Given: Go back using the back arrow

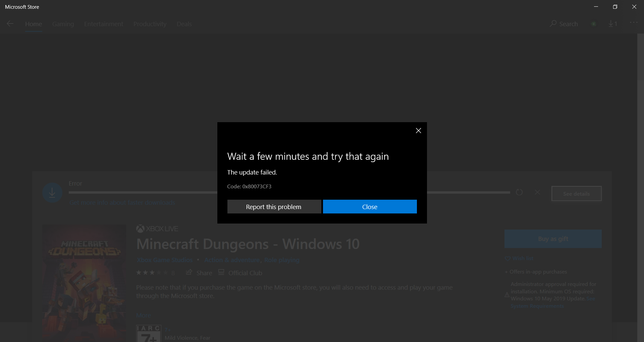Looking at the screenshot, I should [10, 24].
